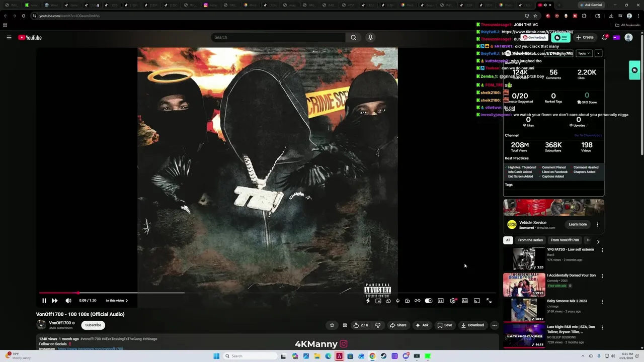Viewport: 644px width, 362px height.
Task: Open weather widget Mostly sunny
Action: (x=18, y=356)
